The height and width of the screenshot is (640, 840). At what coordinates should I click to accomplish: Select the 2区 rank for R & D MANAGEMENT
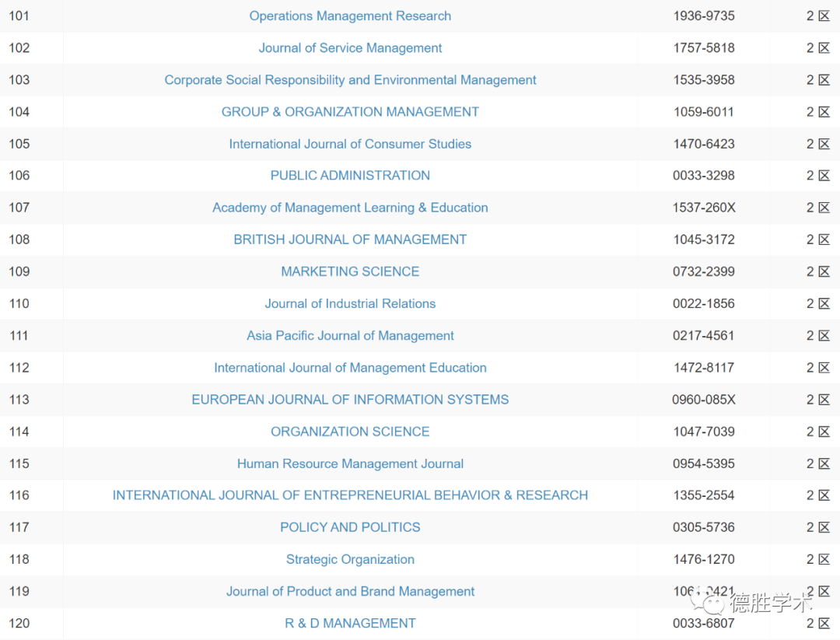click(818, 624)
